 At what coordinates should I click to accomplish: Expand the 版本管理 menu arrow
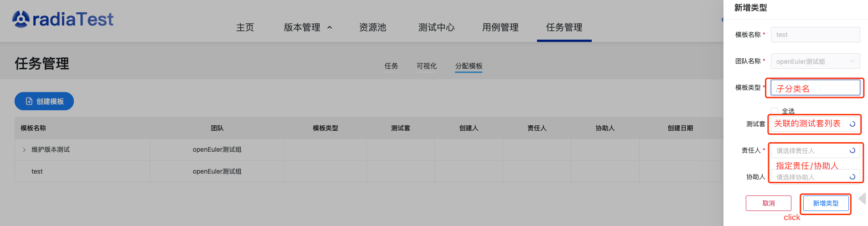[x=330, y=28]
